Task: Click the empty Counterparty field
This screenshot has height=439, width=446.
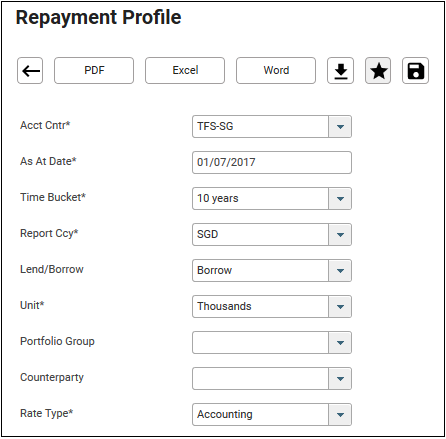Action: (260, 379)
